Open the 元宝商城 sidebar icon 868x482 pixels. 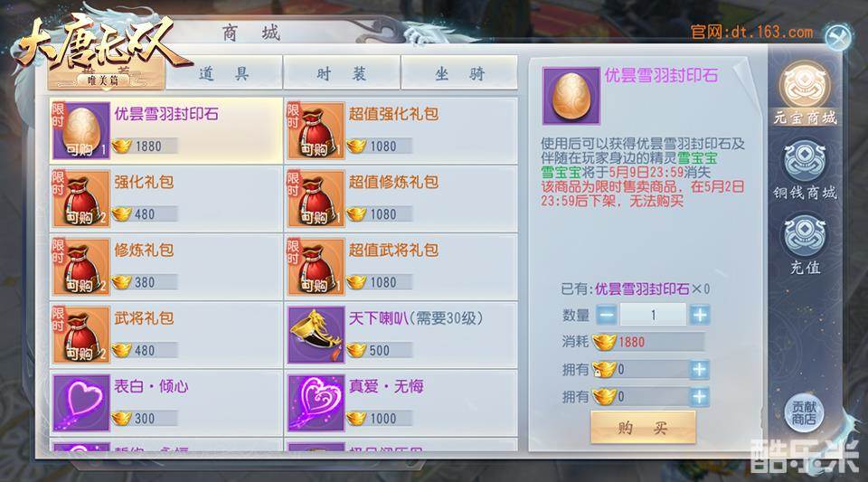coord(806,93)
